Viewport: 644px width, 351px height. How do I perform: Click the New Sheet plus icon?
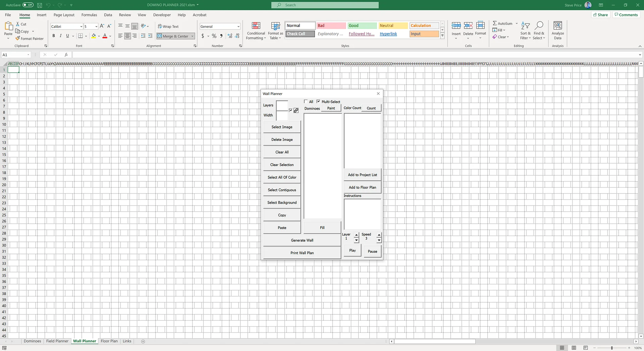[x=143, y=341]
